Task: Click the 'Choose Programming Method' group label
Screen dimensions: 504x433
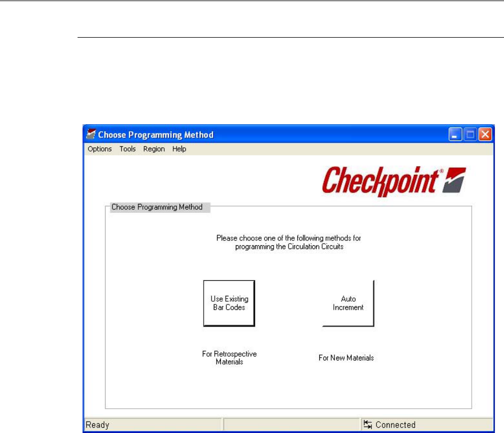Action: pyautogui.click(x=157, y=207)
